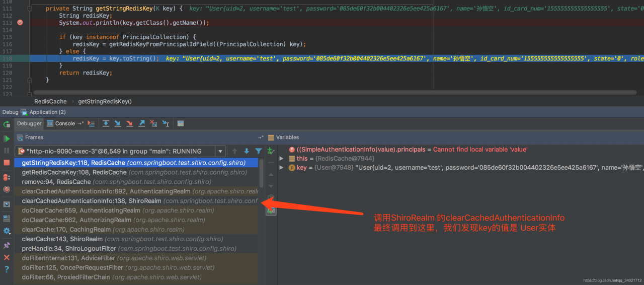Select frame doFilter:66, ProxiedFilterChain
Image resolution: width=644 pixels, height=285 pixels.
tap(136, 277)
